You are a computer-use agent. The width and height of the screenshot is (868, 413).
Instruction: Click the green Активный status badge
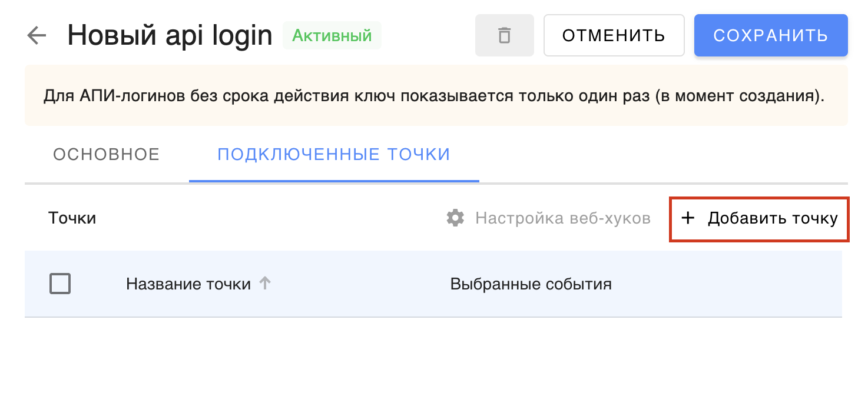click(332, 35)
